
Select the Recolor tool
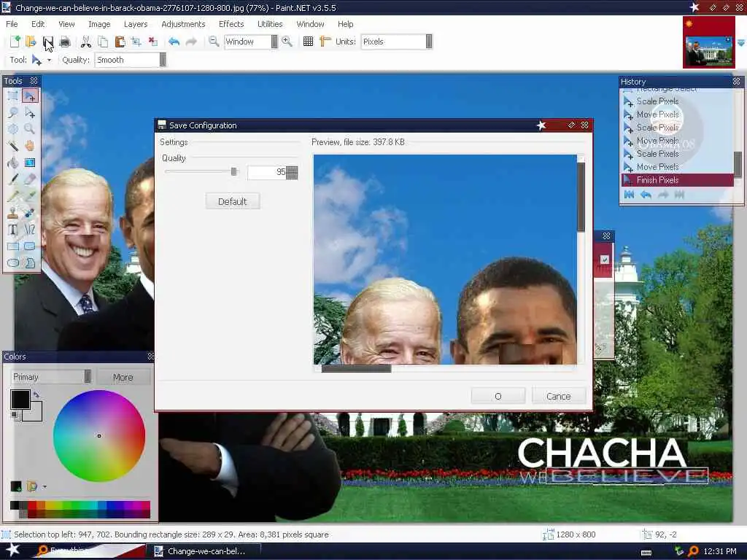pyautogui.click(x=30, y=213)
